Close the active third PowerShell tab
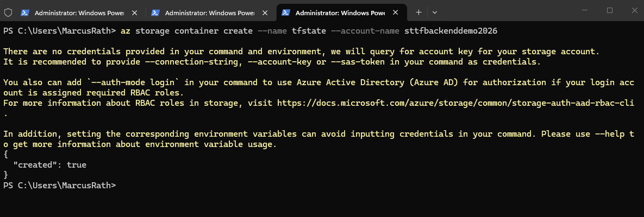The image size is (644, 217). pos(396,12)
